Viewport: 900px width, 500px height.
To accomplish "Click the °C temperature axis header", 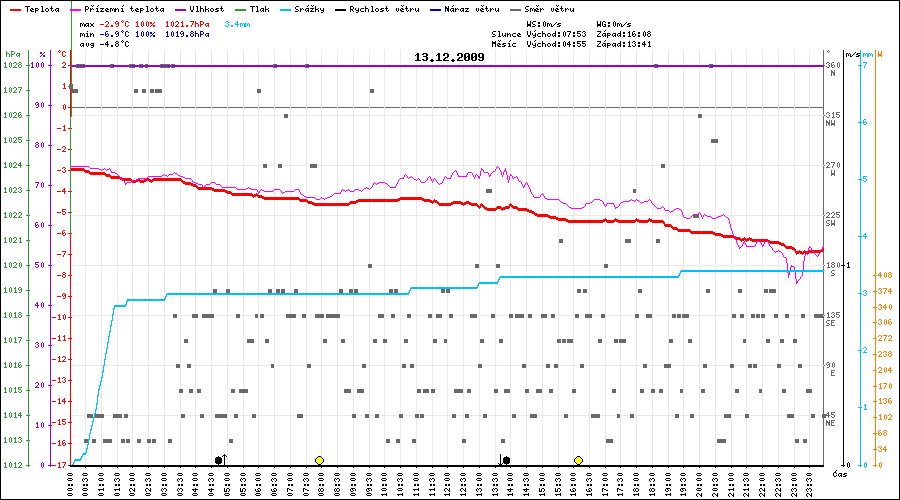I will (x=63, y=53).
